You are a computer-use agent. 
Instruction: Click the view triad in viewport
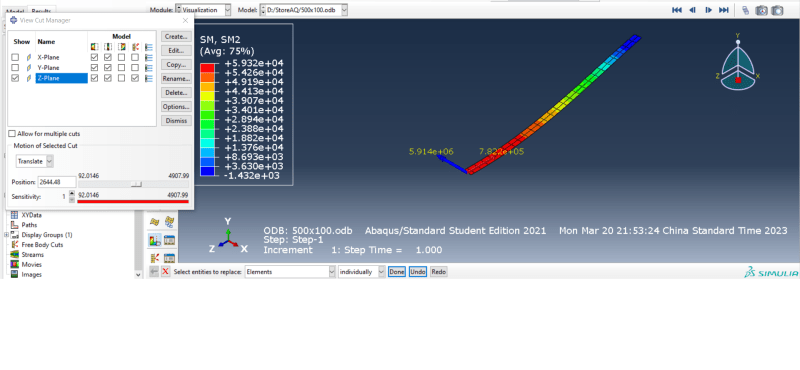click(x=229, y=236)
